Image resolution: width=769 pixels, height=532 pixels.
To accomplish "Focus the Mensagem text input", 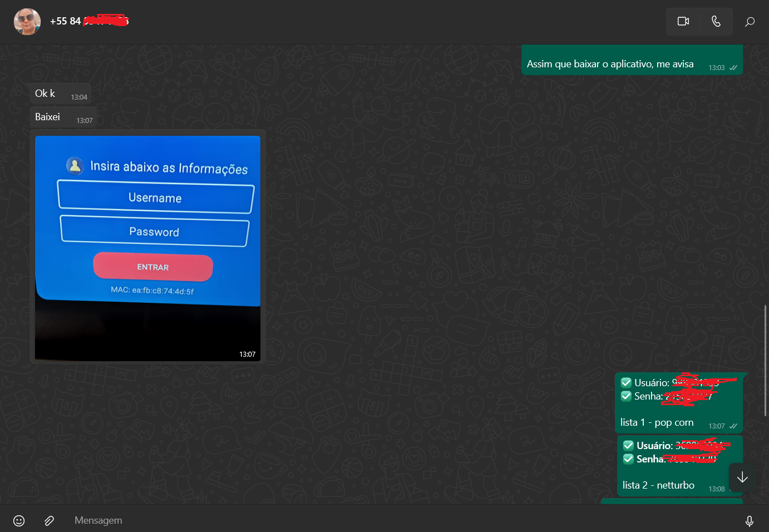I will point(390,520).
